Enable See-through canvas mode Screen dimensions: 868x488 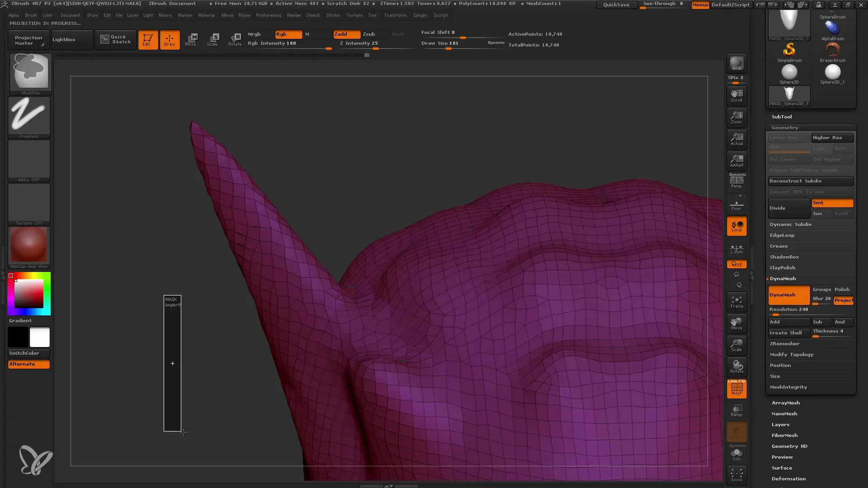click(x=664, y=5)
